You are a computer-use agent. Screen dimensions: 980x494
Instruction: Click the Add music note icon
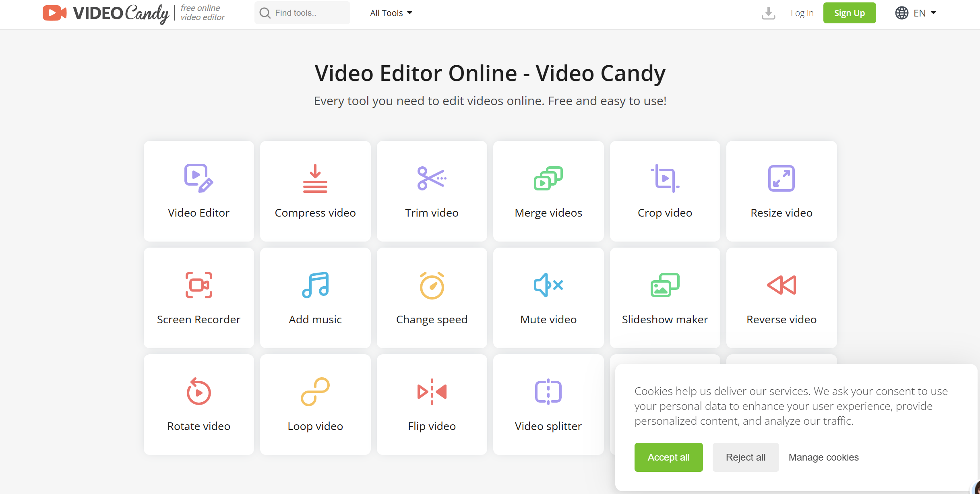coord(315,285)
